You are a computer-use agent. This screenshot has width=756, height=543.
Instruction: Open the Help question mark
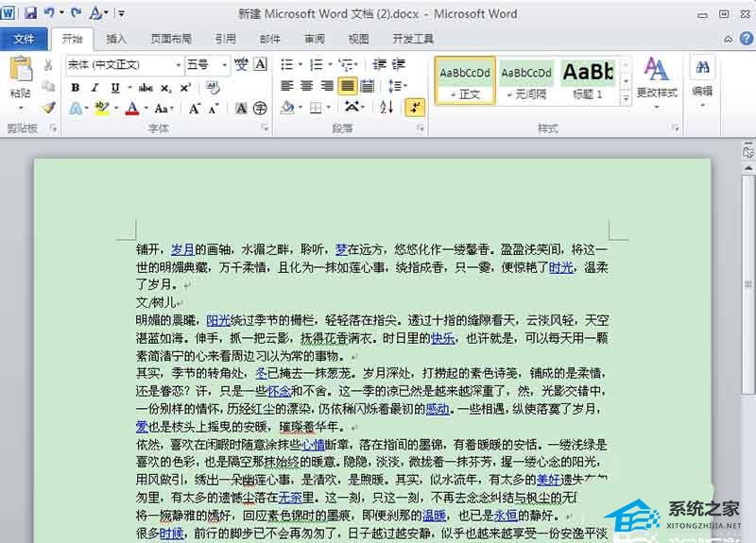(x=747, y=38)
